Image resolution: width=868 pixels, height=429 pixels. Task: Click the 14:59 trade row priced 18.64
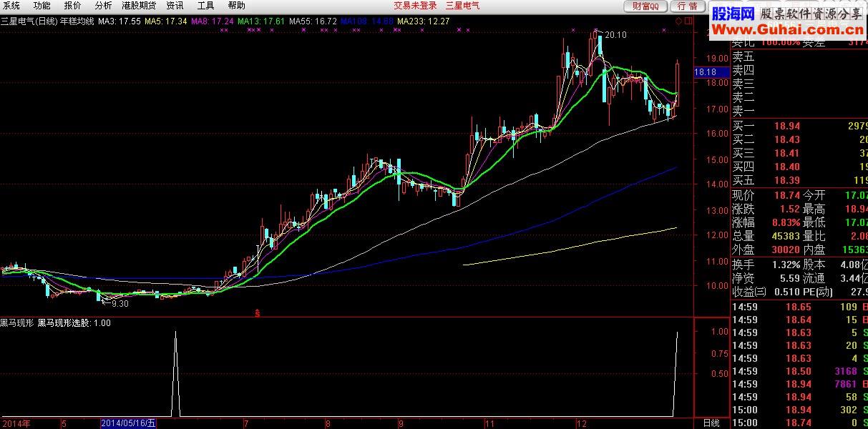click(x=799, y=320)
